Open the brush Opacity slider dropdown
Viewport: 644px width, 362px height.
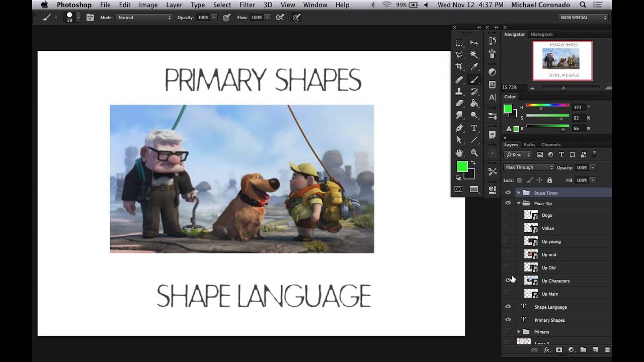tap(214, 17)
